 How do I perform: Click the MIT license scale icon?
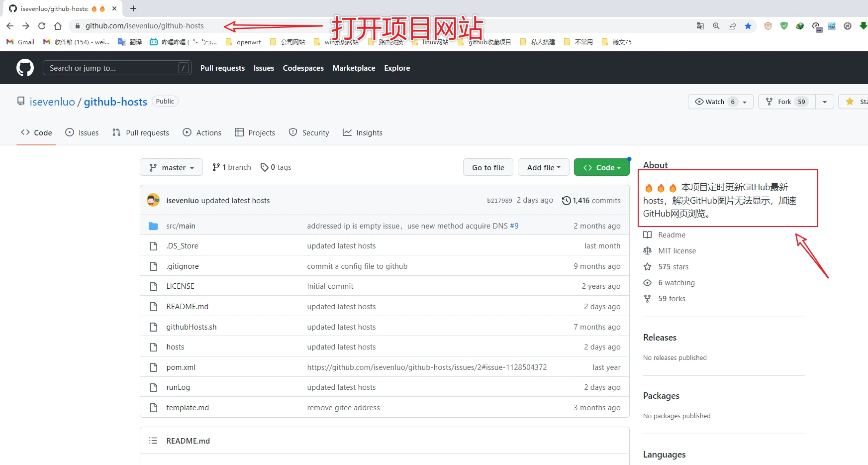(x=647, y=251)
